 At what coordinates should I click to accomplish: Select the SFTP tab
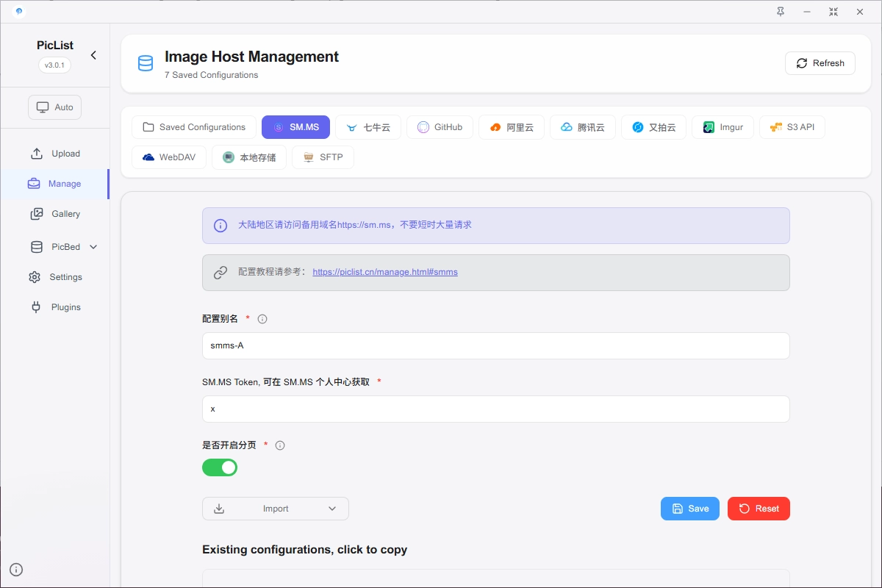coord(323,157)
